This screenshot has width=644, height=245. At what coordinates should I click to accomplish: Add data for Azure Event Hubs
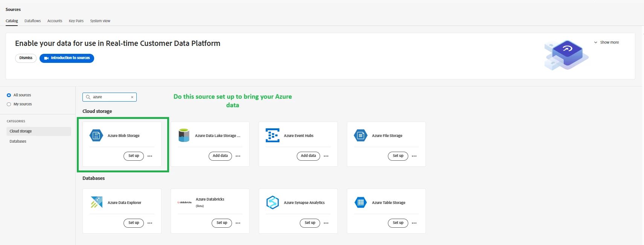pyautogui.click(x=308, y=156)
